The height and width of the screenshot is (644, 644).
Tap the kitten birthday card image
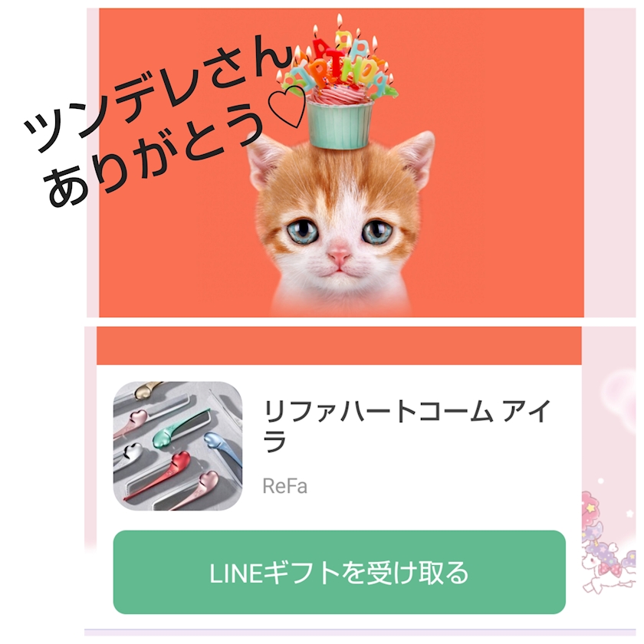click(x=341, y=163)
